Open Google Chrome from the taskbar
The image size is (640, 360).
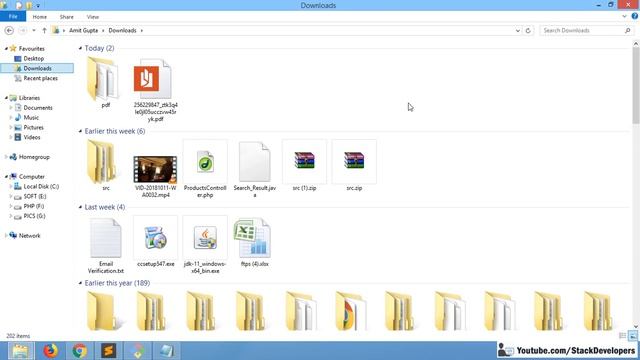80,351
